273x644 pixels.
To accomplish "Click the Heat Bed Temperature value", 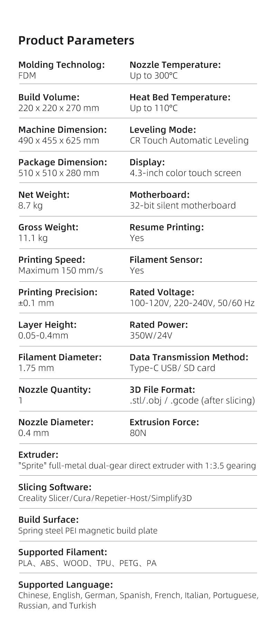I will pyautogui.click(x=153, y=108).
